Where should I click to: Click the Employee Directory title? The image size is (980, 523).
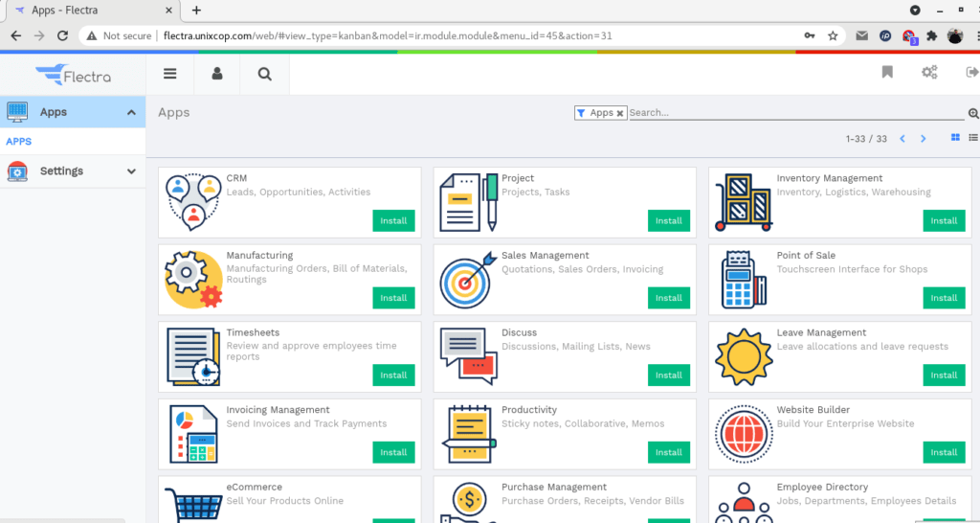822,487
